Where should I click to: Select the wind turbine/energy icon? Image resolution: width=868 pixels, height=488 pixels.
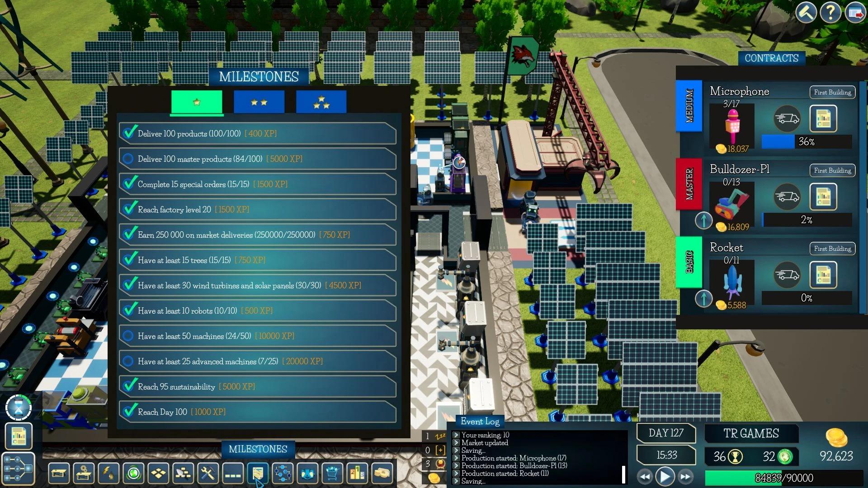[108, 473]
